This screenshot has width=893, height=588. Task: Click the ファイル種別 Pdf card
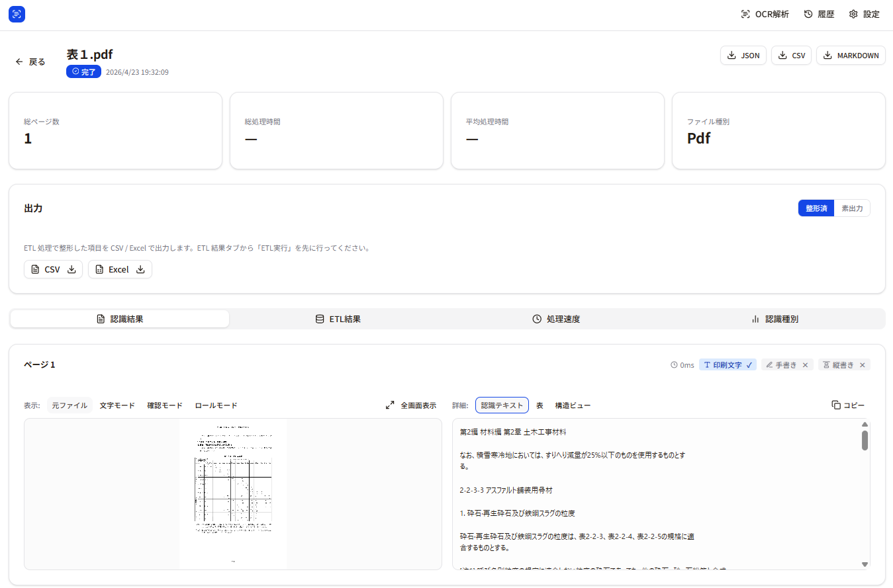(778, 131)
